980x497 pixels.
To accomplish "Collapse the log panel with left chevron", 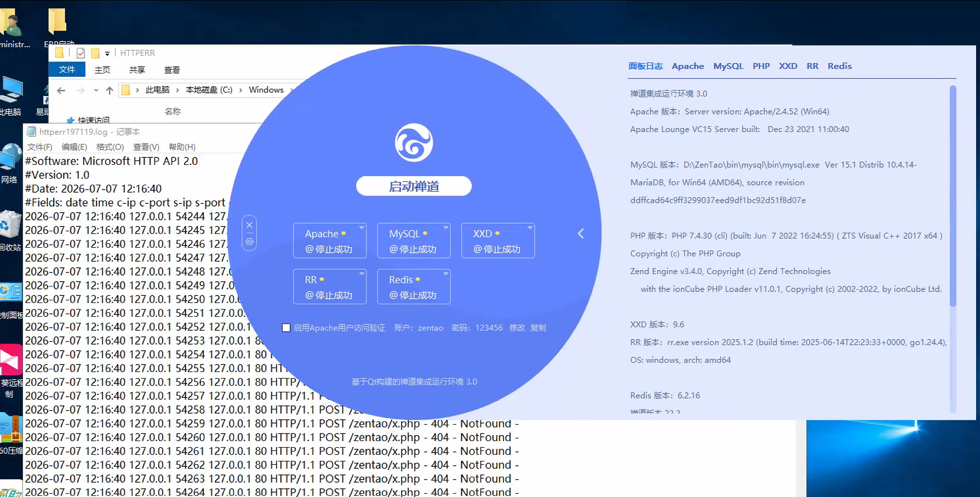I will point(581,234).
